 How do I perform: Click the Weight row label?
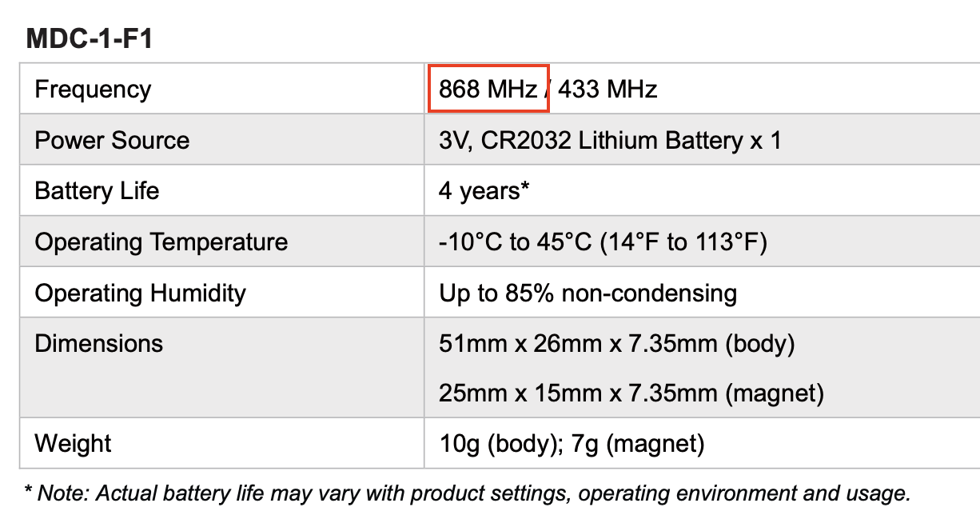73,443
